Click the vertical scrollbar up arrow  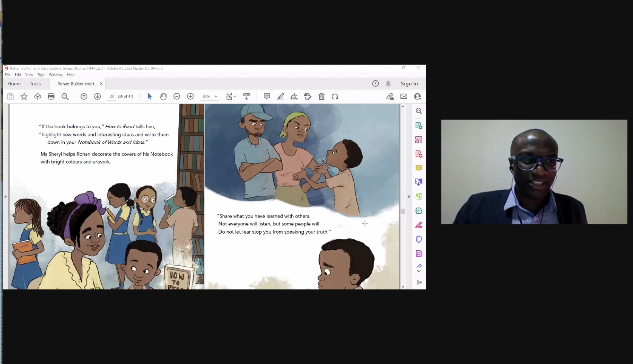pos(403,107)
